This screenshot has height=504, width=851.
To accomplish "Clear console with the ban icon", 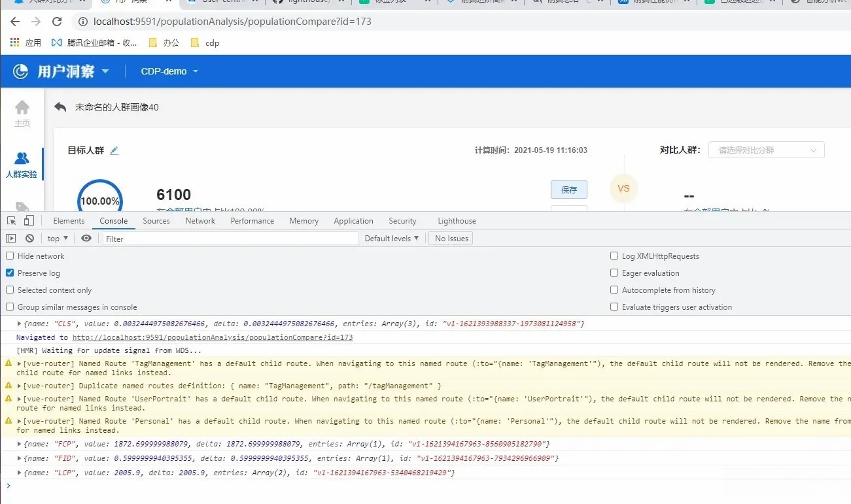I will coord(29,239).
